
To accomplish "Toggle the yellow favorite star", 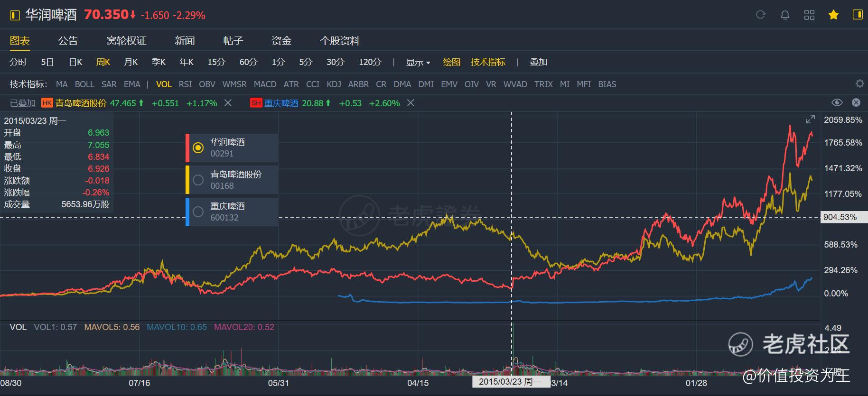I will [833, 15].
